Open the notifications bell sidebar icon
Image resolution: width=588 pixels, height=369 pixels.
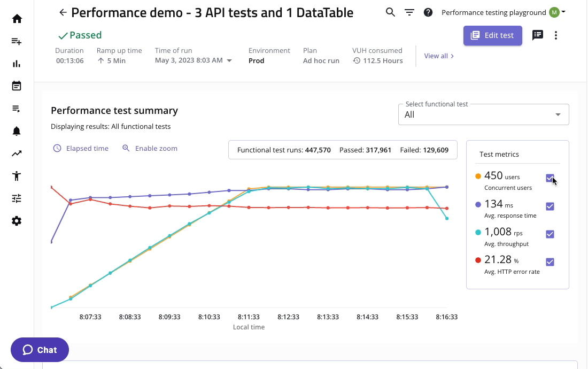coord(17,131)
